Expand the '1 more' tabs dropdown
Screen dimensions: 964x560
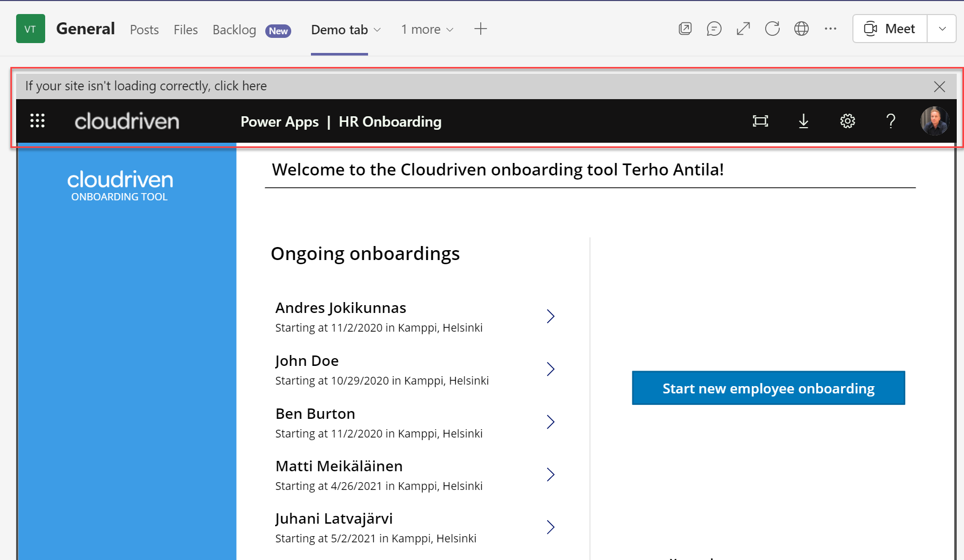point(427,30)
